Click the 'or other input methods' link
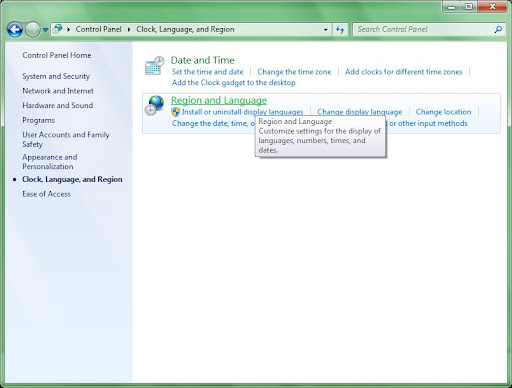 pos(428,124)
